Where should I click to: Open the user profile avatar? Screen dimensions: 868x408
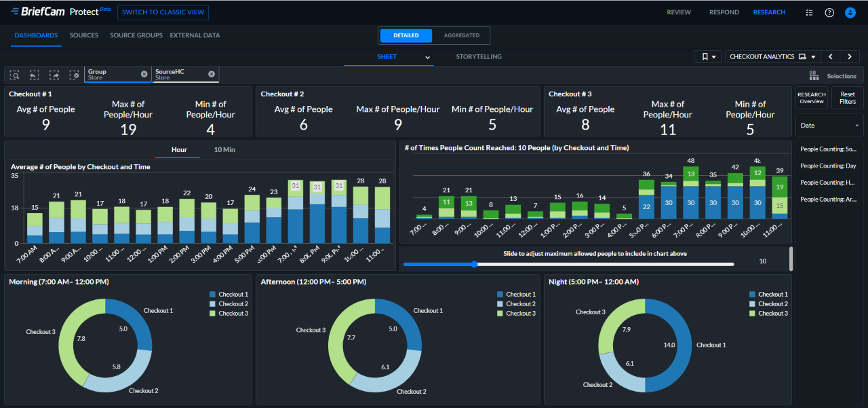(x=850, y=12)
